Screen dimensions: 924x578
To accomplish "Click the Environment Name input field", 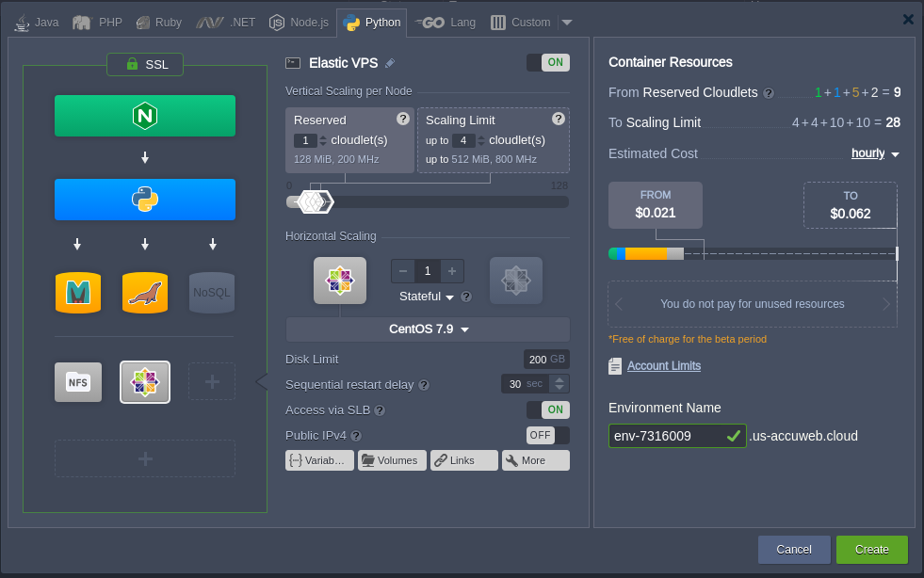I will tap(665, 436).
